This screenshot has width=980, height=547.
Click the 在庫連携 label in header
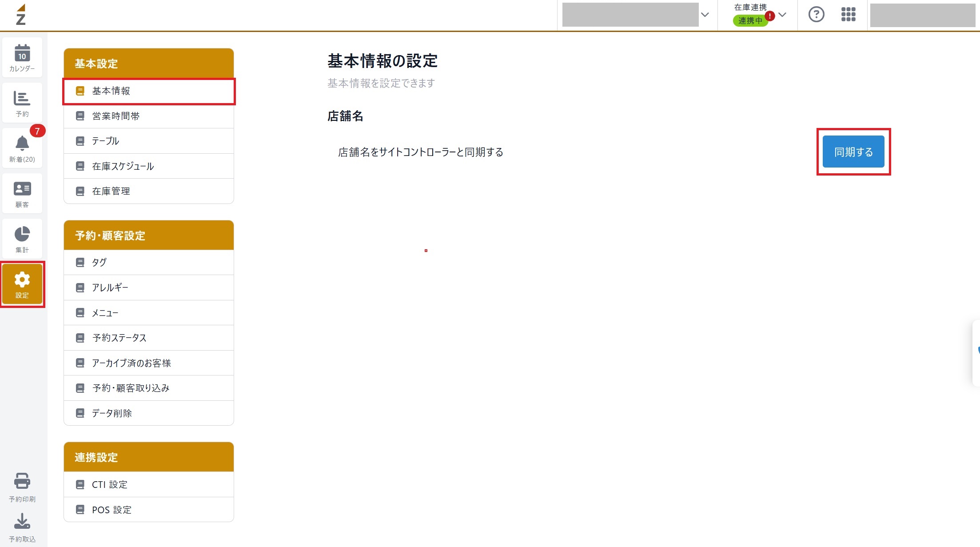(750, 7)
